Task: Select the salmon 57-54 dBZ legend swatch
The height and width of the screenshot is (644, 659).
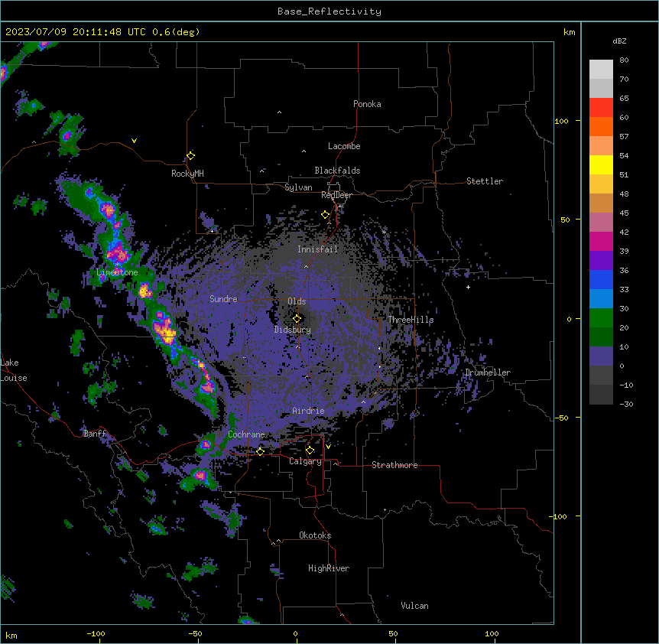Action: (x=601, y=146)
